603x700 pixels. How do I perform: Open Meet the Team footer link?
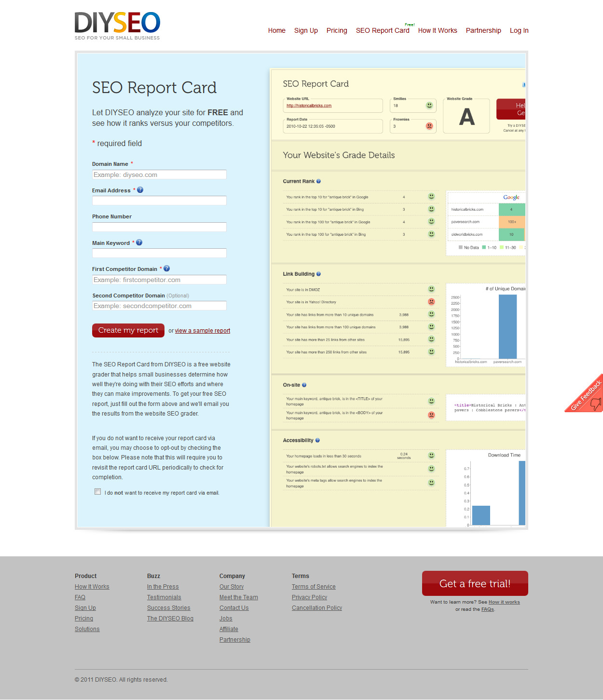239,597
